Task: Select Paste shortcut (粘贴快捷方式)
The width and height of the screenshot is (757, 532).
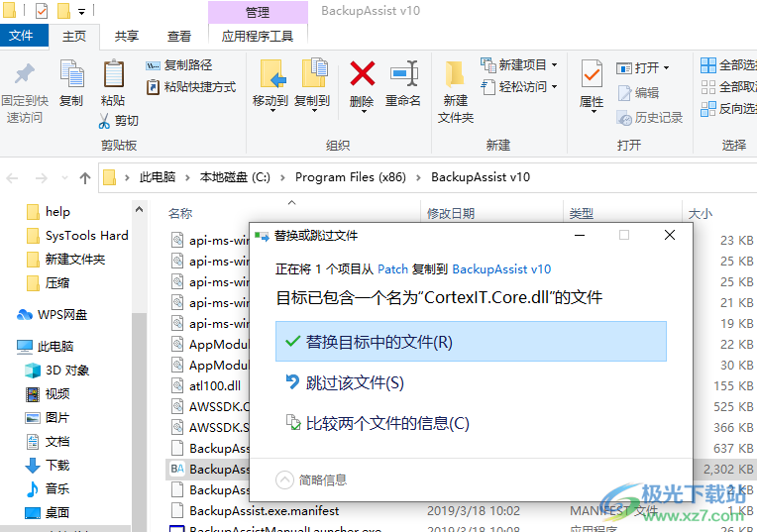Action: 190,87
